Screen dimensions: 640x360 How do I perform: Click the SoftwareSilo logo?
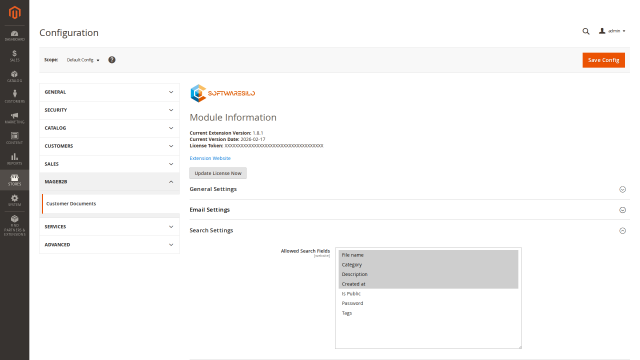222,93
